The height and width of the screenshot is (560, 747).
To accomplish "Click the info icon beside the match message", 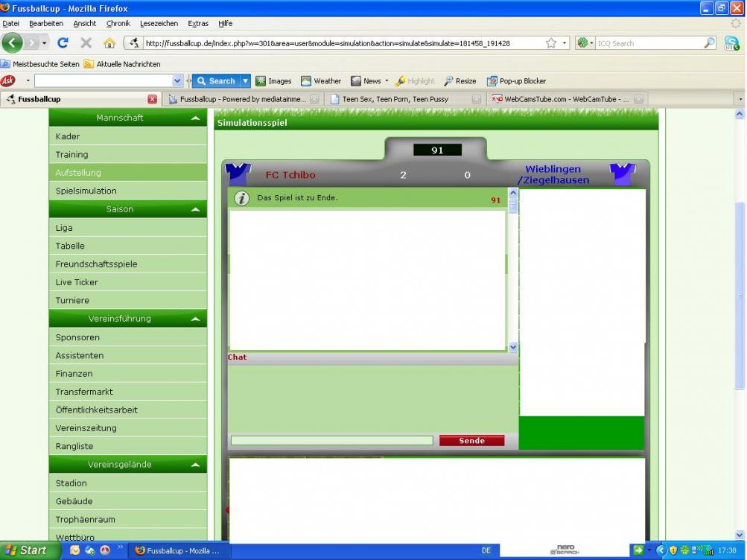I will [x=241, y=198].
